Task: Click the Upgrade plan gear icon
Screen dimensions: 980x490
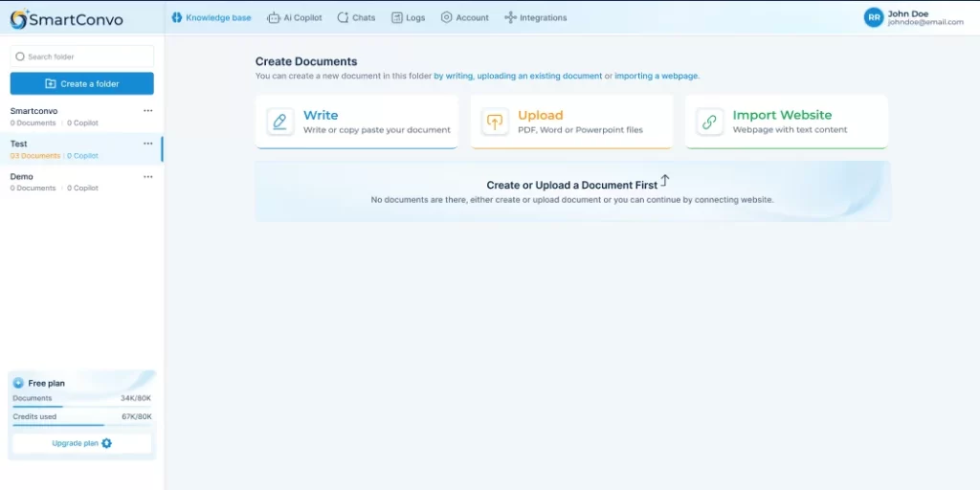Action: pyautogui.click(x=107, y=443)
